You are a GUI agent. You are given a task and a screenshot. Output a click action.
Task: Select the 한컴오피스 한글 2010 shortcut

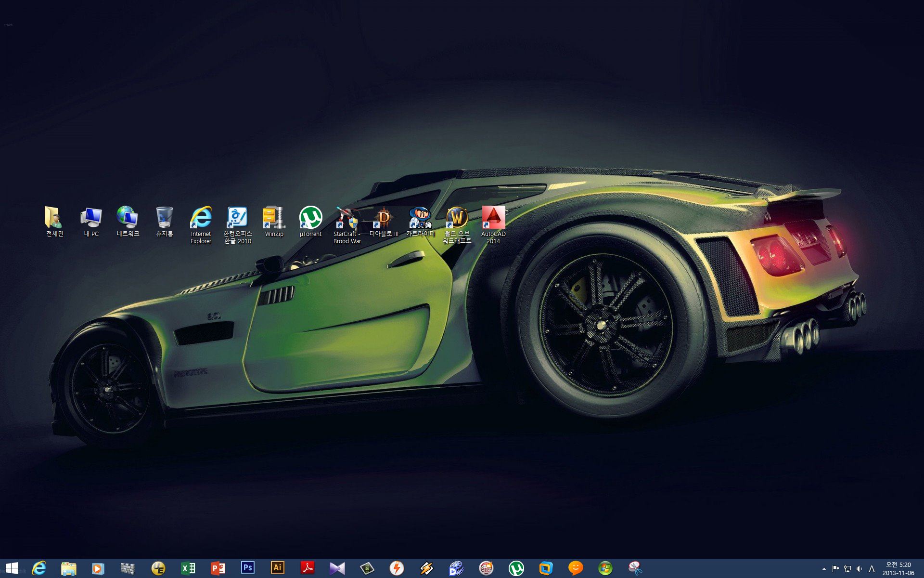coord(237,225)
